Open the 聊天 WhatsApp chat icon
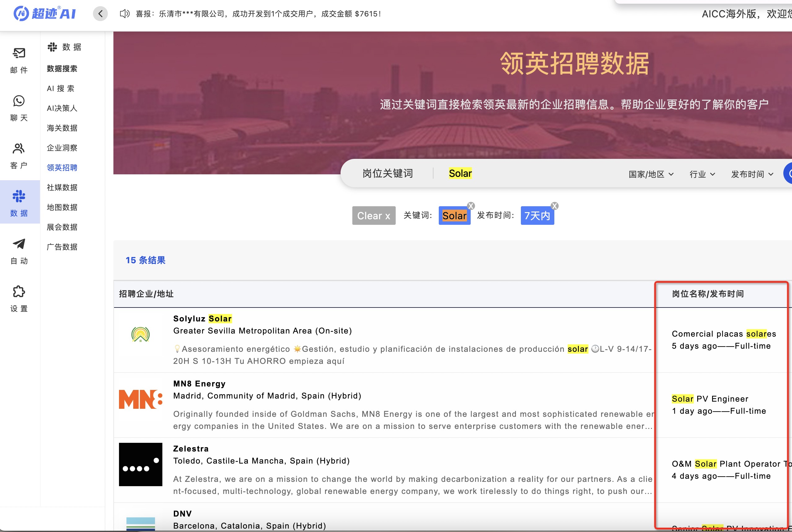The height and width of the screenshot is (532, 792). coord(19,101)
